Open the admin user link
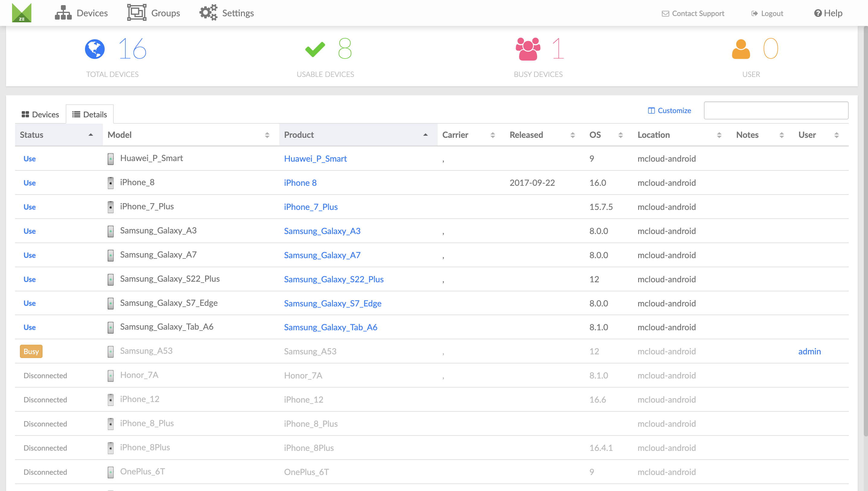This screenshot has height=491, width=868. tap(809, 352)
